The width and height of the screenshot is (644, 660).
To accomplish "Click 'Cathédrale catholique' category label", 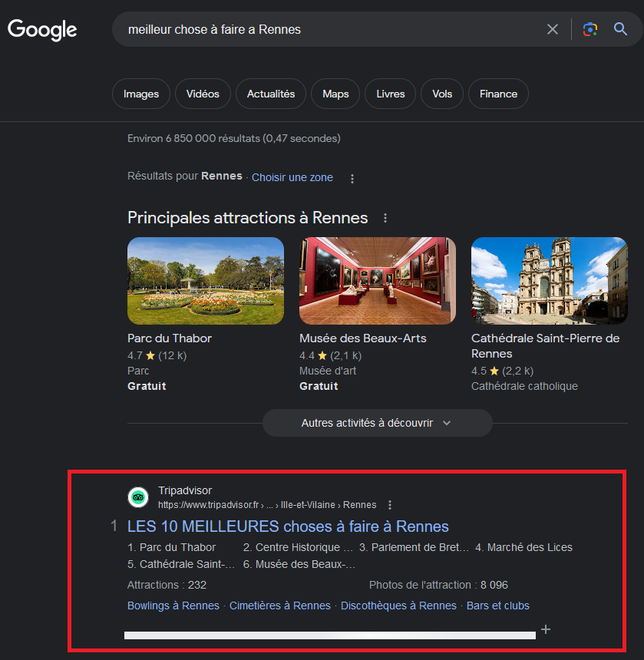I will [524, 386].
